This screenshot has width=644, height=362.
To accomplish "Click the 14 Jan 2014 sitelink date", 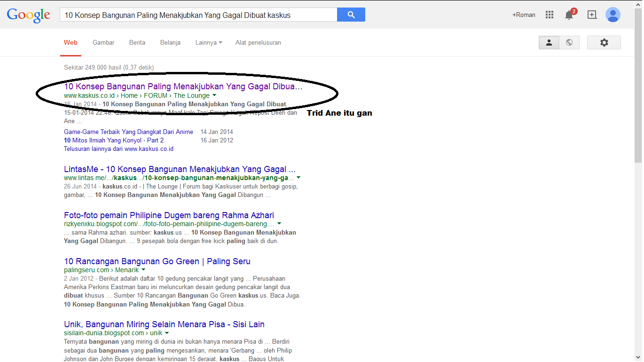I will coord(217,132).
